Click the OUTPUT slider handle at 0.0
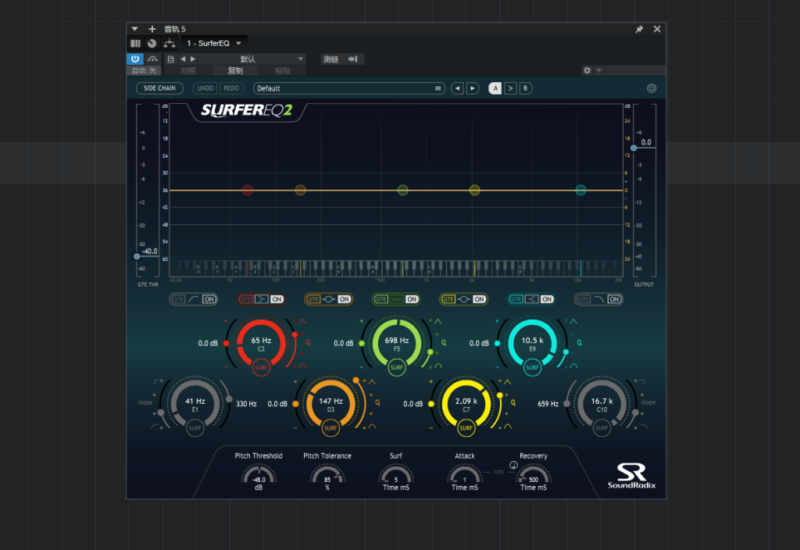The height and width of the screenshot is (550, 800). (633, 148)
